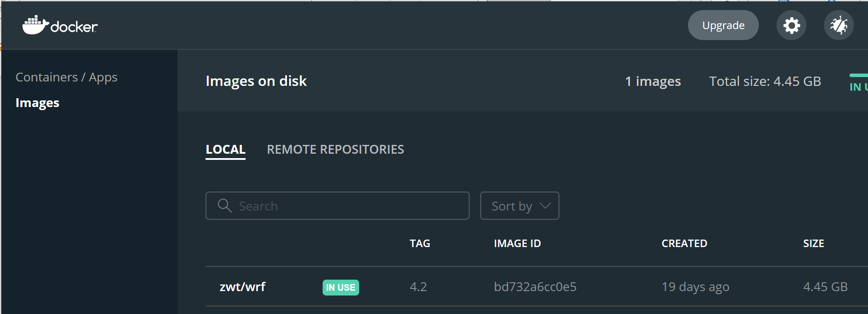Switch to the REMOTE REPOSITORIES tab
The height and width of the screenshot is (314, 868).
pos(335,150)
